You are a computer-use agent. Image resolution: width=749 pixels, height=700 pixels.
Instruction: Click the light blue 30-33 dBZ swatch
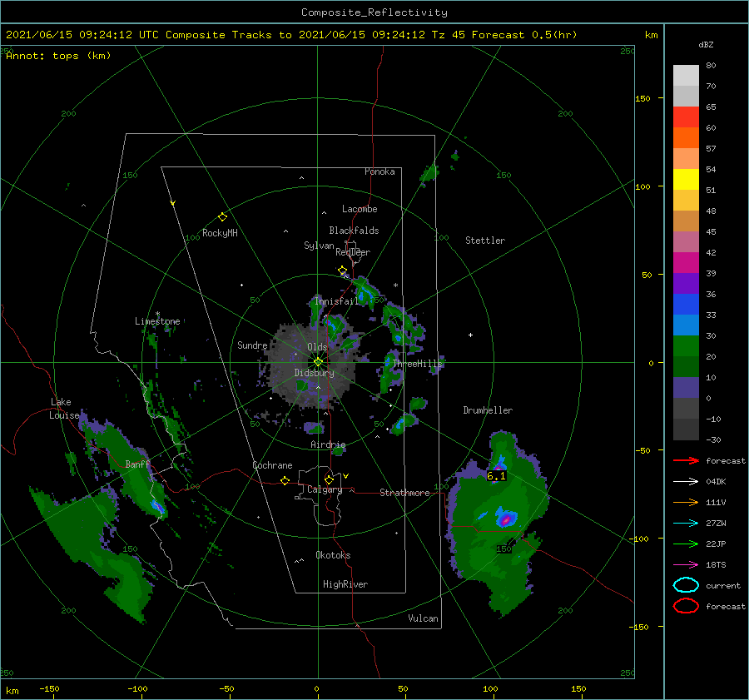pos(686,325)
